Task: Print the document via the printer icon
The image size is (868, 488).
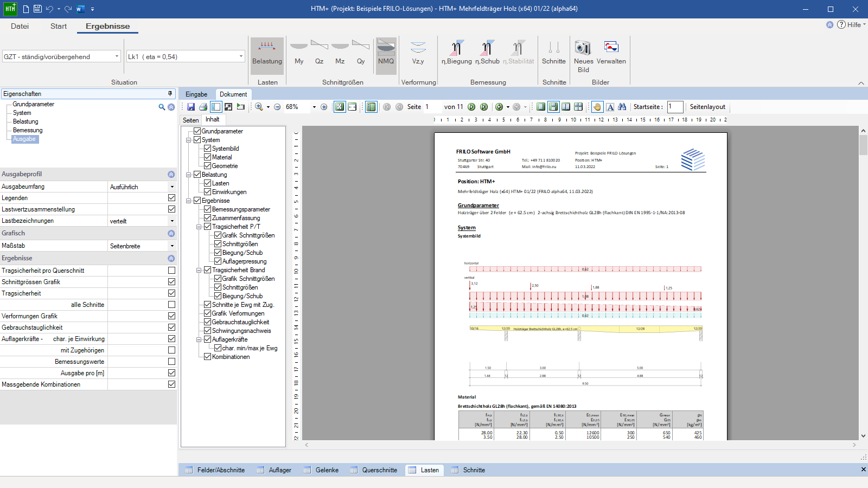Action: click(203, 107)
